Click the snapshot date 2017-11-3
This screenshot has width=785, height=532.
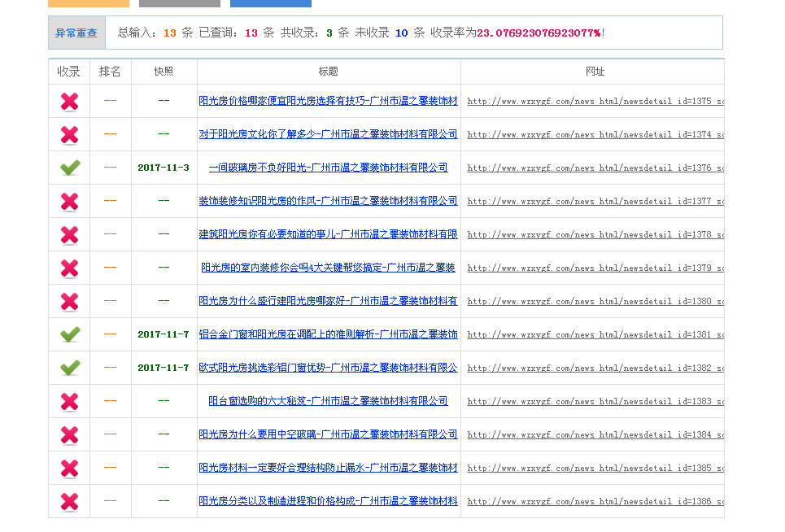click(x=164, y=168)
